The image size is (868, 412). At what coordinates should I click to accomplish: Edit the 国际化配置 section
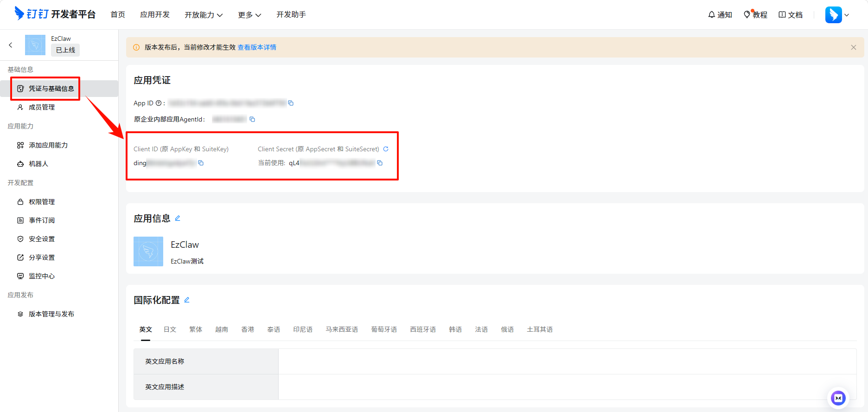[x=187, y=300]
